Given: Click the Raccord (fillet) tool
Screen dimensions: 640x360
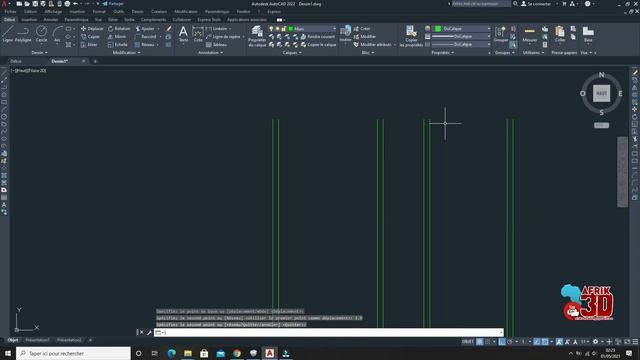Looking at the screenshot, I should point(145,37).
